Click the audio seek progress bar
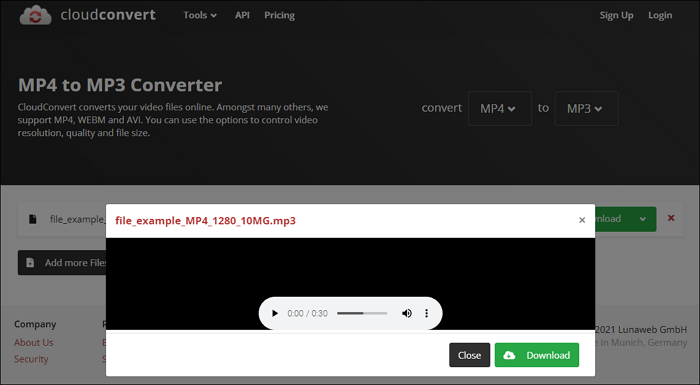Viewport: 700px width, 385px height. tap(362, 314)
